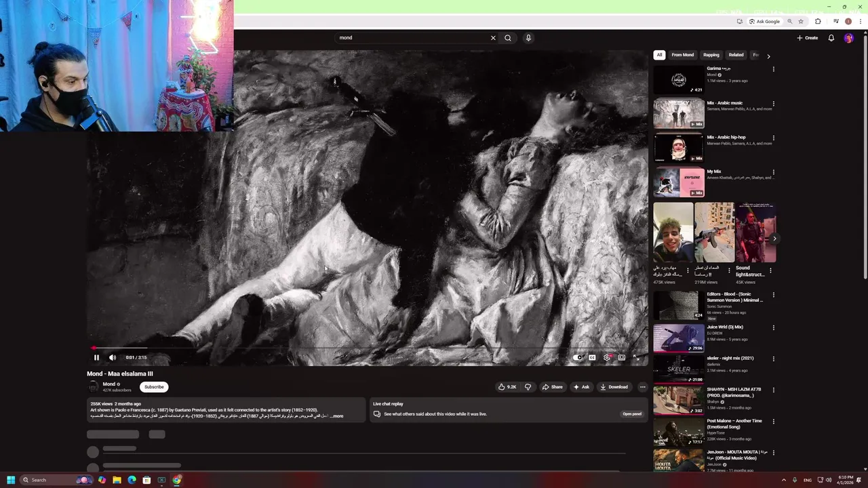Click Ask Google in the address bar

coord(765,22)
